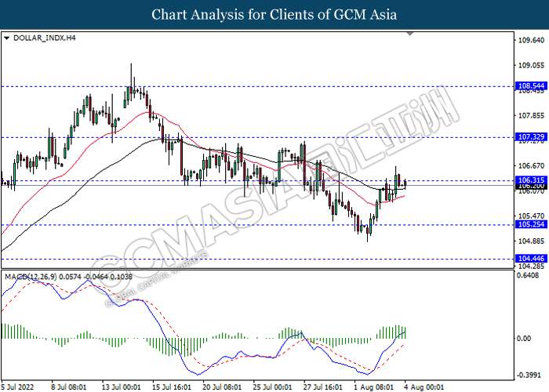The width and height of the screenshot is (549, 392).
Task: Click the 13 Jul 00:01 time label
Action: tap(121, 387)
